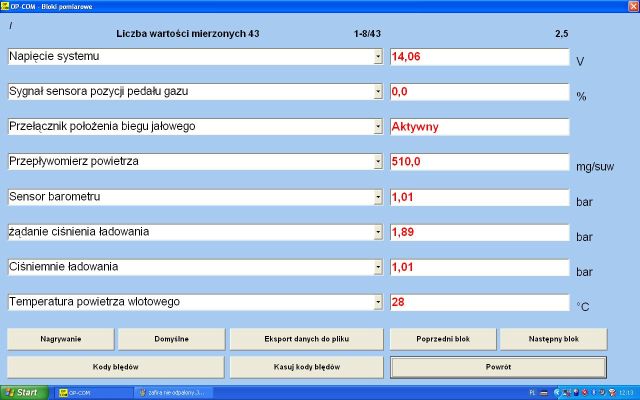The height and width of the screenshot is (400, 640).
Task: Click the Powrót button
Action: pos(497,367)
